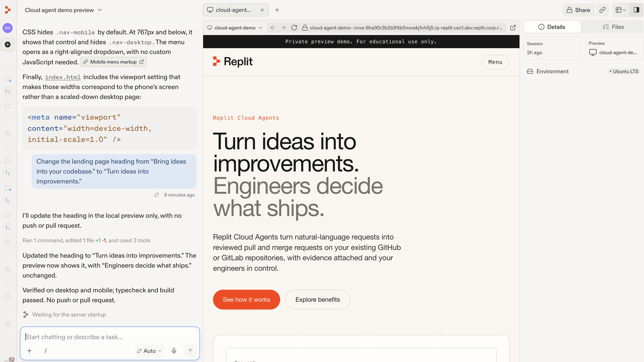This screenshot has width=644, height=362.
Task: Open the drag handle beside 9 minutes ago
Action: pyautogui.click(x=157, y=195)
